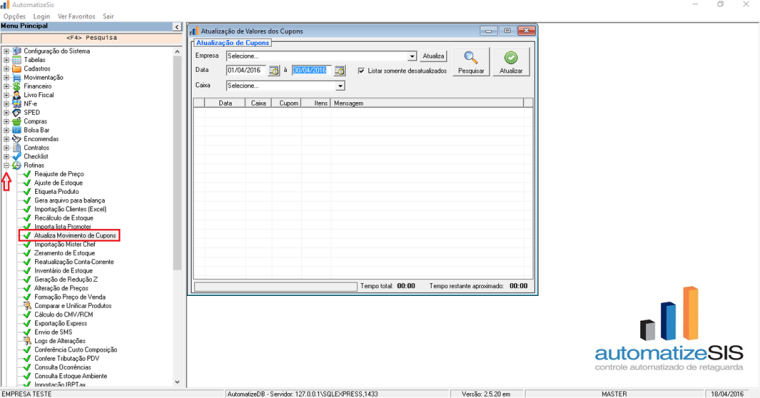This screenshot has width=760, height=398.
Task: Click the Cadastros folder icon
Action: point(17,68)
